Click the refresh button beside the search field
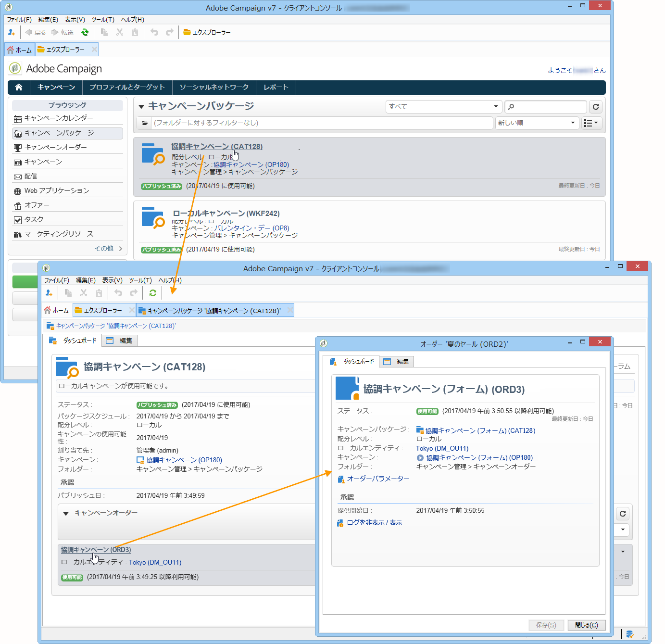Image resolution: width=665 pixels, height=644 pixels. [x=596, y=107]
